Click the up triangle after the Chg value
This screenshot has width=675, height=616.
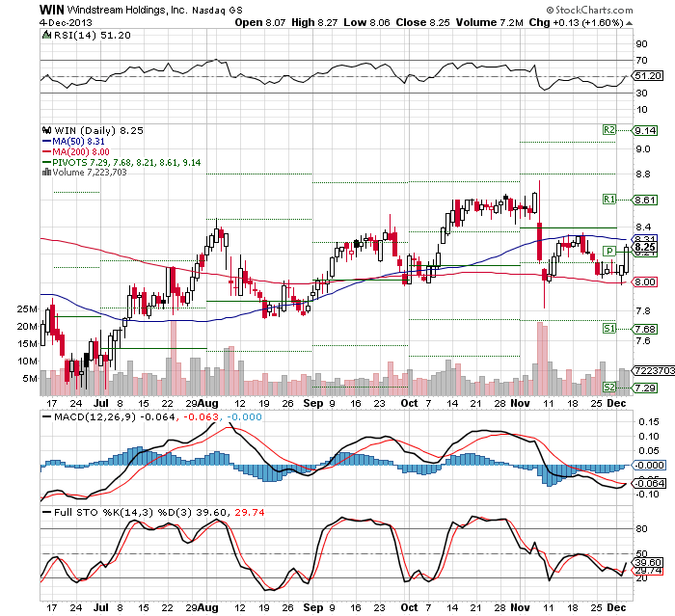629,23
